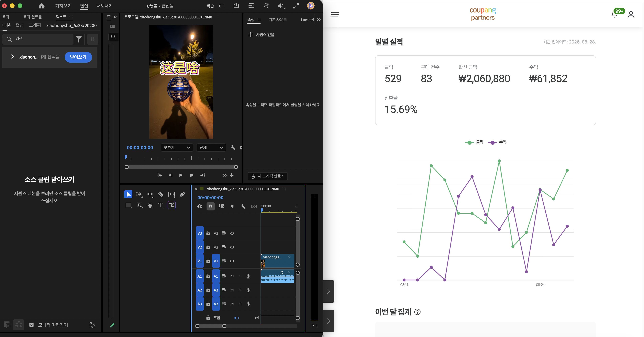
Task: Open the Workspaces layout icon
Action: point(221,6)
